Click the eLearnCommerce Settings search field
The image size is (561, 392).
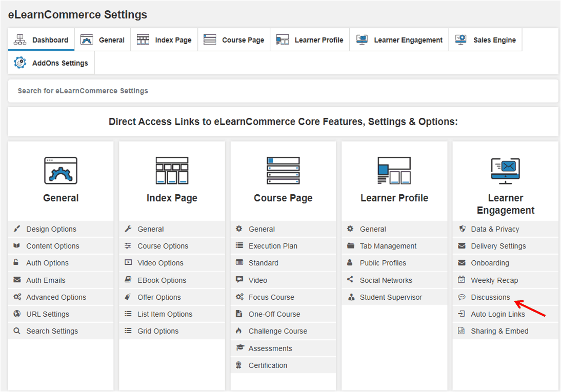pos(283,91)
